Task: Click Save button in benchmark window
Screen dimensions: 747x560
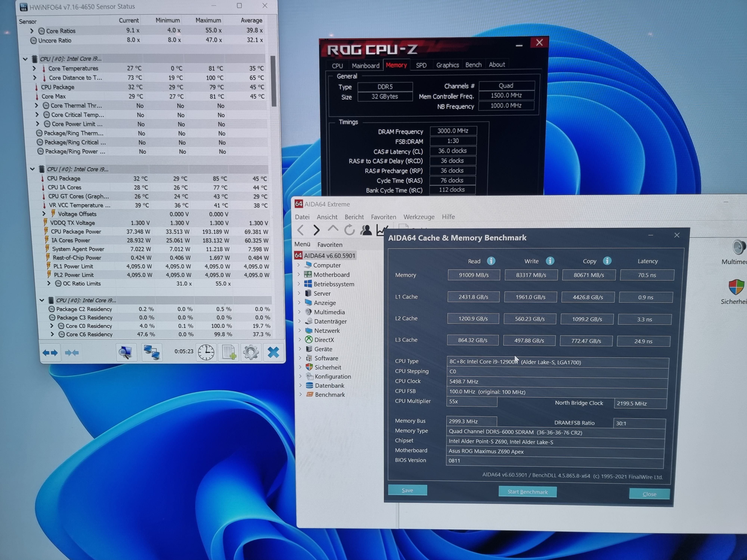Action: pos(407,490)
